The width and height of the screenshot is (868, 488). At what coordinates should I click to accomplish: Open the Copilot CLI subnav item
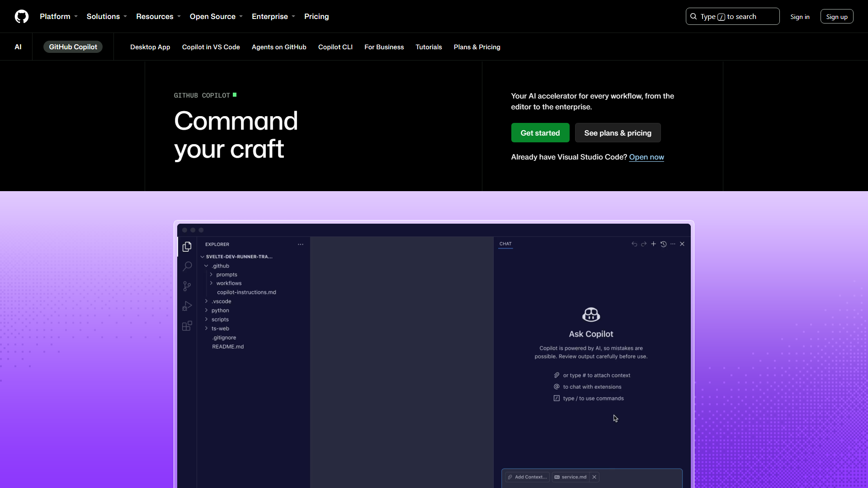click(335, 47)
